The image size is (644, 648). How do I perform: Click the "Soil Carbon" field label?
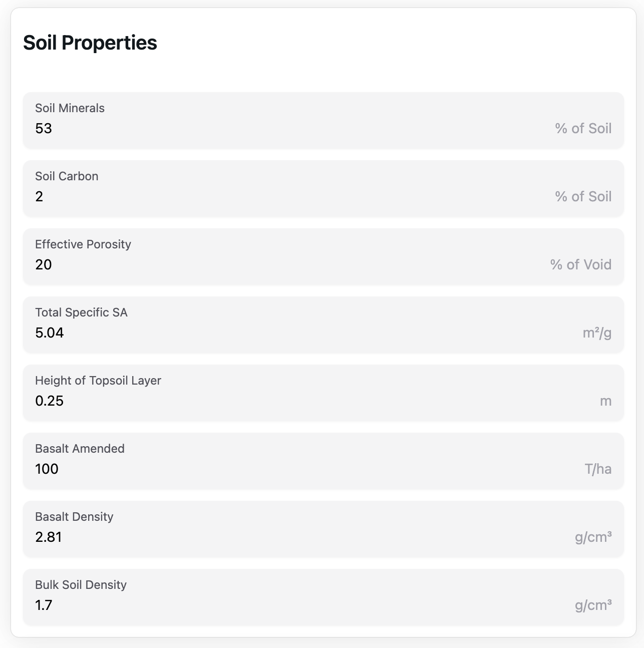pos(67,176)
